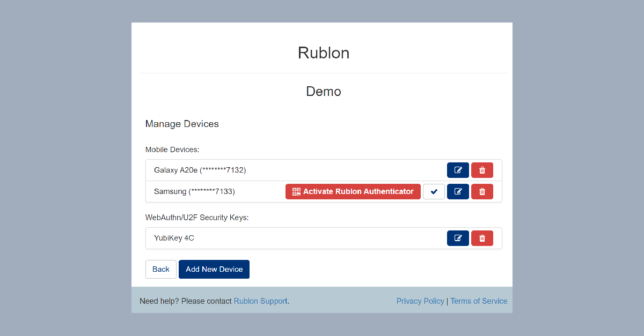
Task: Click the Rublon page title
Action: click(323, 53)
